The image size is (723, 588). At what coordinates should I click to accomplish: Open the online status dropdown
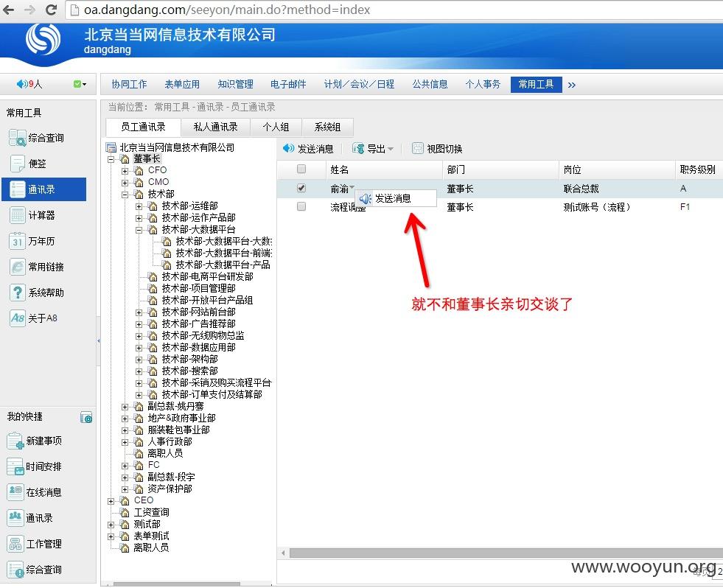80,84
